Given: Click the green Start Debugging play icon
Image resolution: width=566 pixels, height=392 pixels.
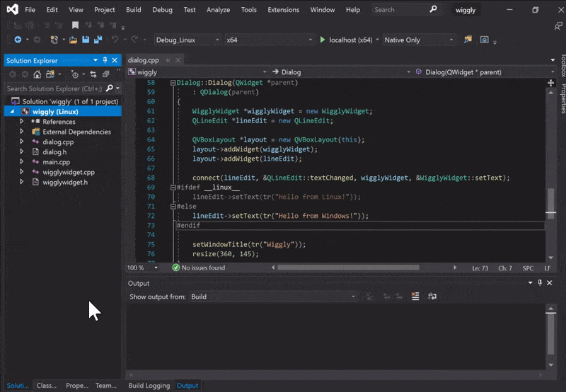Looking at the screenshot, I should coord(323,40).
